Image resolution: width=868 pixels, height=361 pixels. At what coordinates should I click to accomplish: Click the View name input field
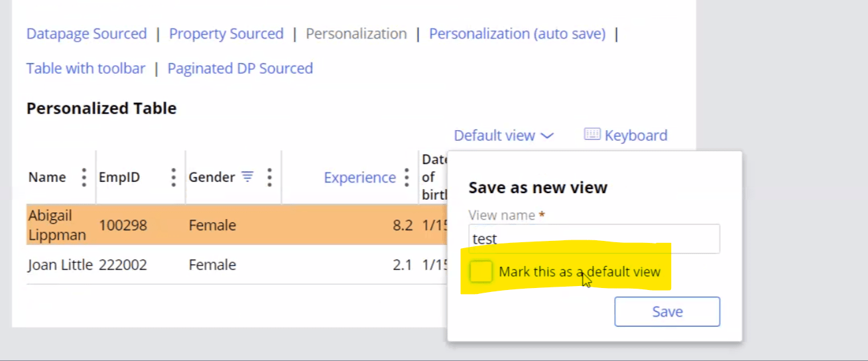[x=593, y=239]
